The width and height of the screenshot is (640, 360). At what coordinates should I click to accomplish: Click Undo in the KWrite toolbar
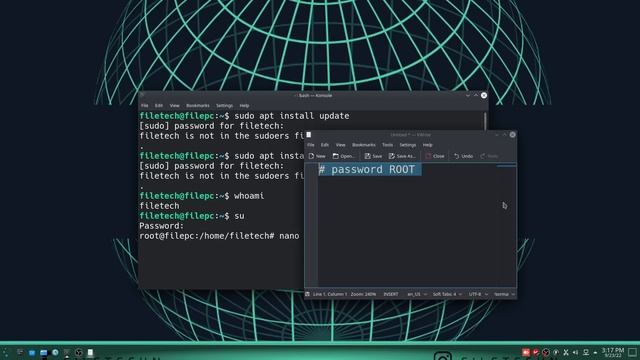(463, 156)
